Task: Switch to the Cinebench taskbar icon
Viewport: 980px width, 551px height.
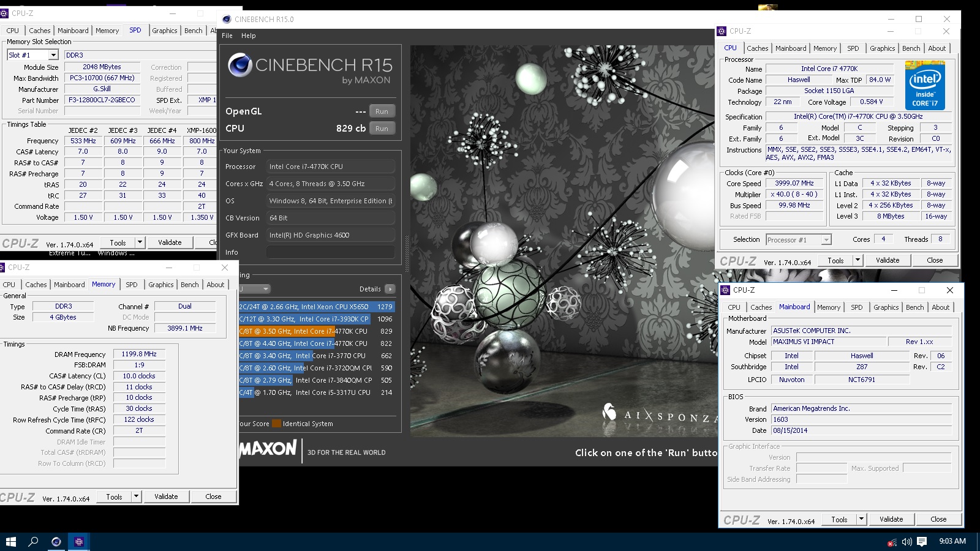Action: (56, 541)
